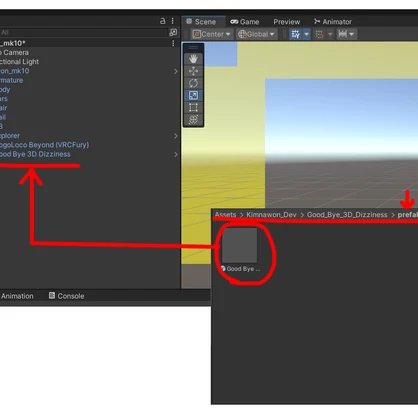Open the Center pivot dropdown
Screen dimensions: 418x418
tap(212, 34)
